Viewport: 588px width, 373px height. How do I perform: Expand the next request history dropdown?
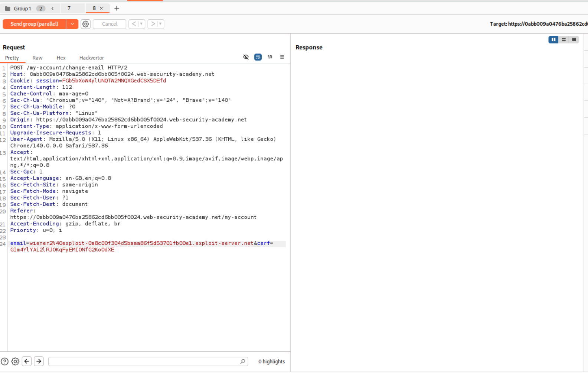pyautogui.click(x=160, y=24)
